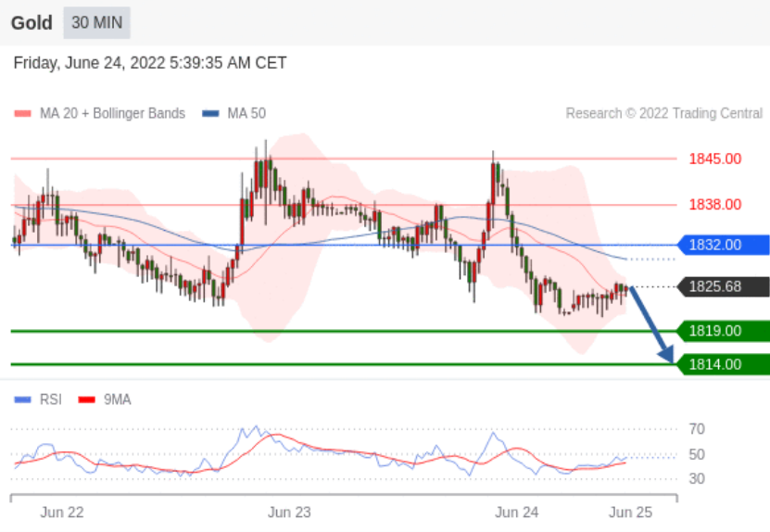Select the RSI legend label

[51, 399]
